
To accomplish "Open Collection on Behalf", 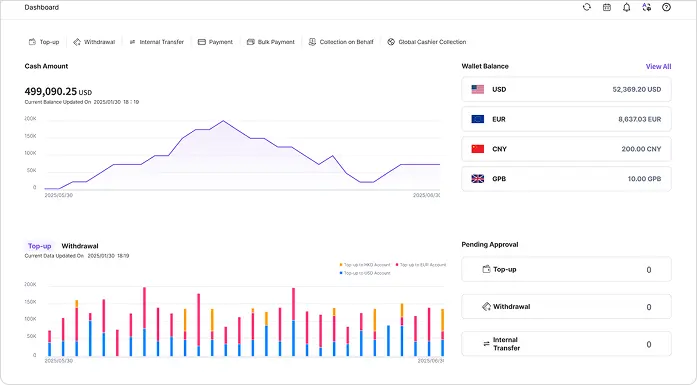I will [x=341, y=42].
